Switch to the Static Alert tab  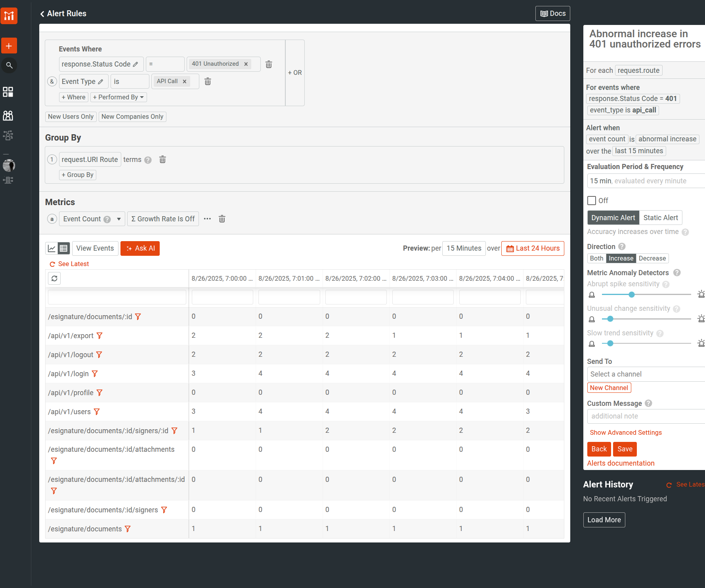pos(660,218)
